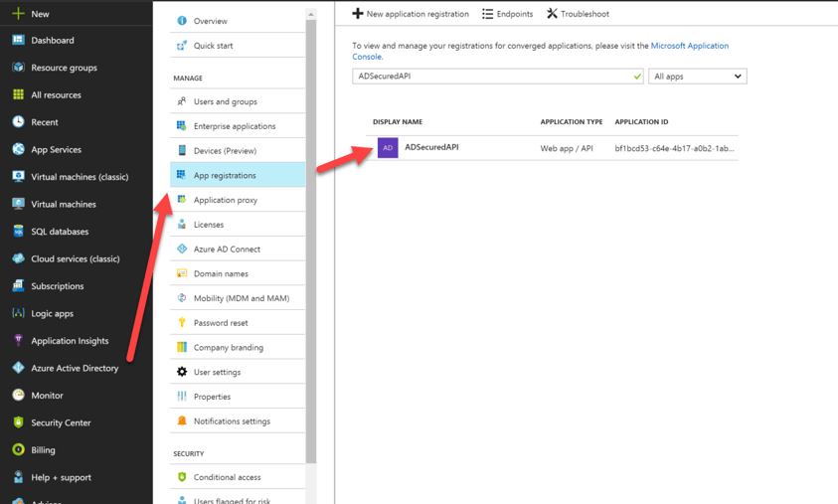Click the ADSecuredAPI search input field

coord(498,76)
